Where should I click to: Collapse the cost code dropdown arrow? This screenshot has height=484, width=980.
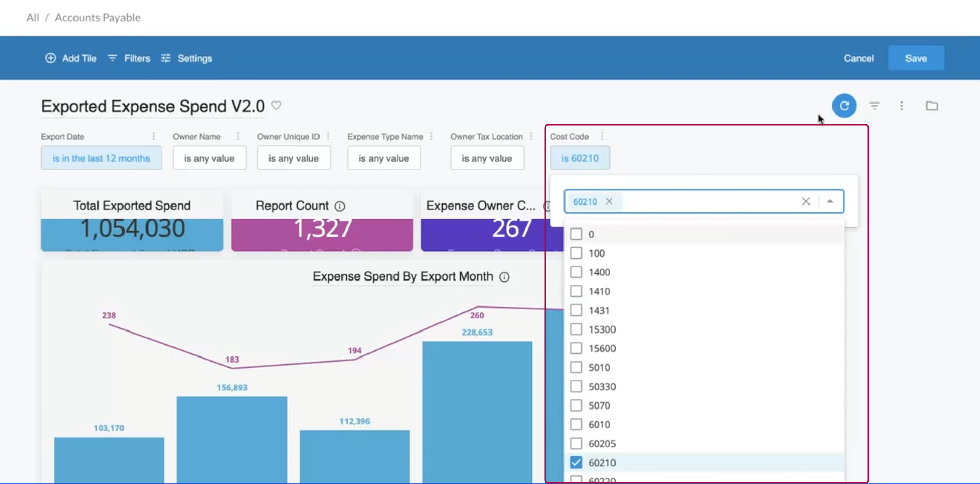click(x=830, y=201)
